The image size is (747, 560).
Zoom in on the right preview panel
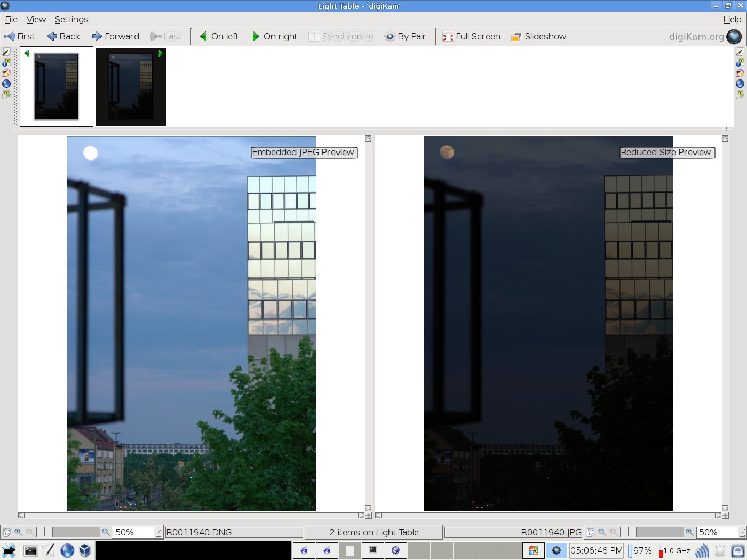[689, 532]
